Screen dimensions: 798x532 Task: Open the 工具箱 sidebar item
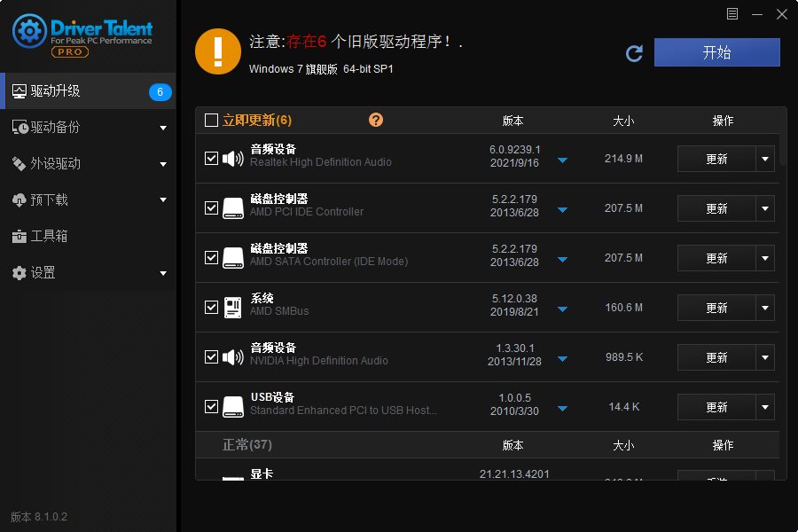[x=49, y=237]
